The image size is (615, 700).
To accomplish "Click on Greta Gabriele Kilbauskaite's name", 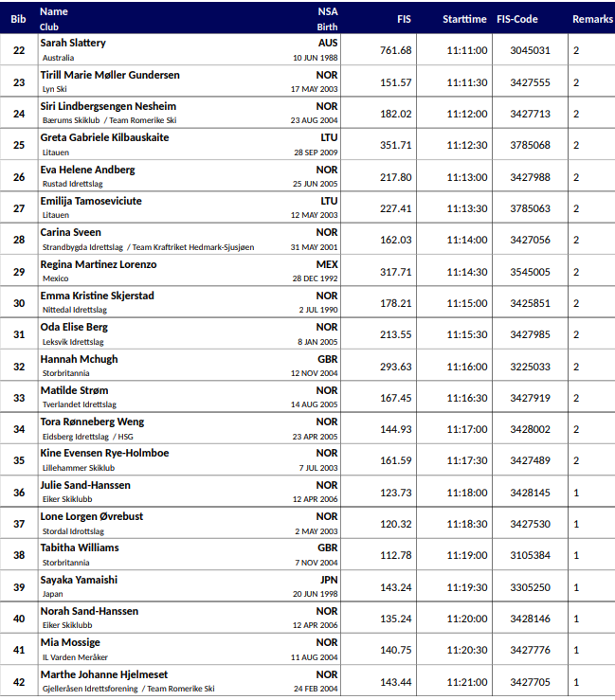I will [104, 137].
